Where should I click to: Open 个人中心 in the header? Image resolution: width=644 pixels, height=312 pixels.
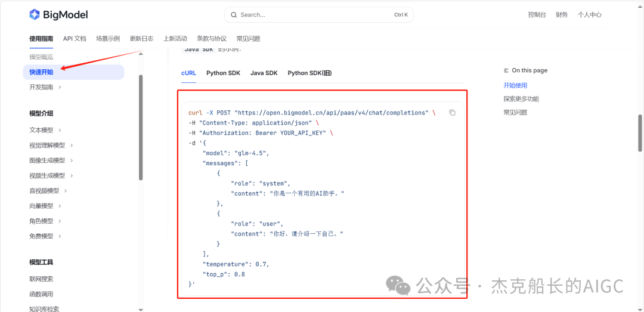pyautogui.click(x=589, y=15)
